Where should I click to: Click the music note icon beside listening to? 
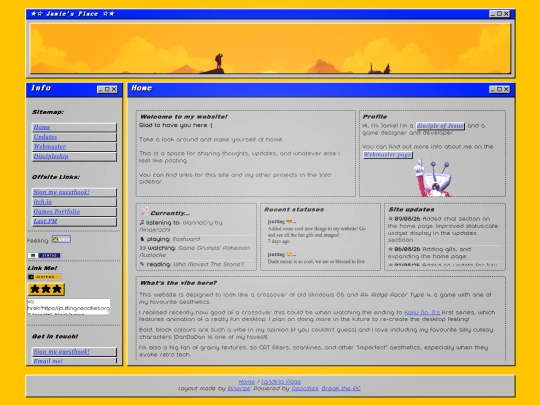142,222
